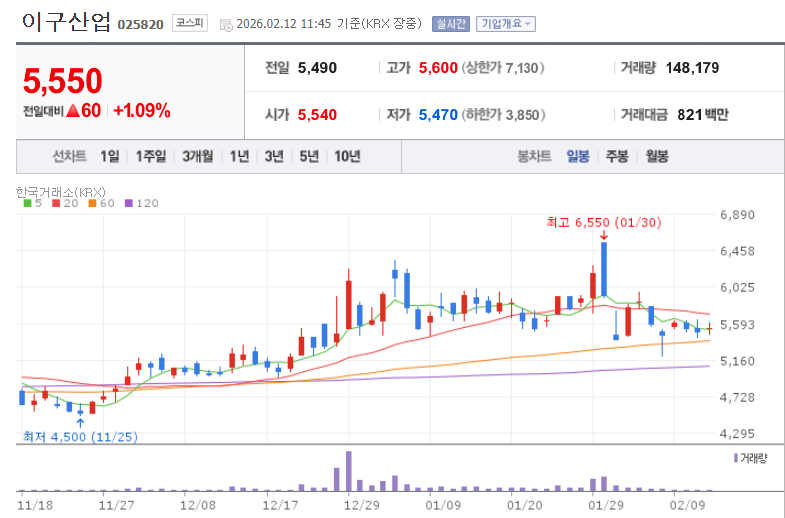Open the 기업개요 dropdown
Image resolution: width=785 pixels, height=518 pixels.
506,24
